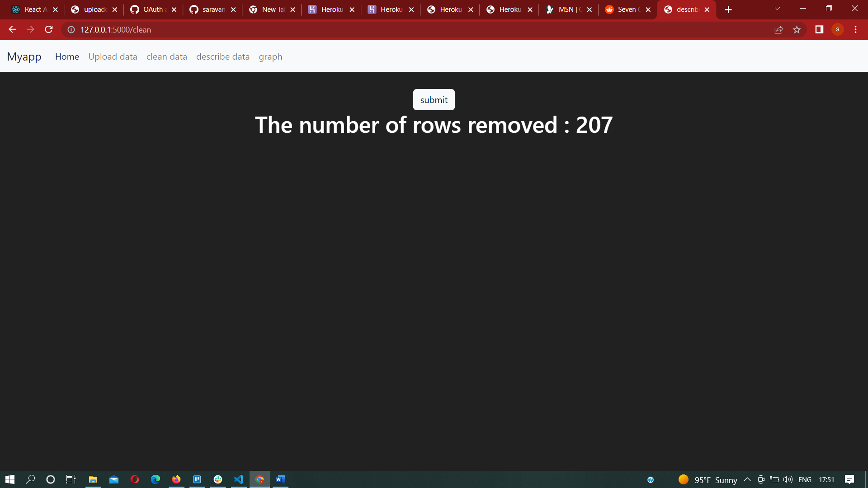Open the tab search dropdown
The image size is (868, 488).
click(x=777, y=9)
